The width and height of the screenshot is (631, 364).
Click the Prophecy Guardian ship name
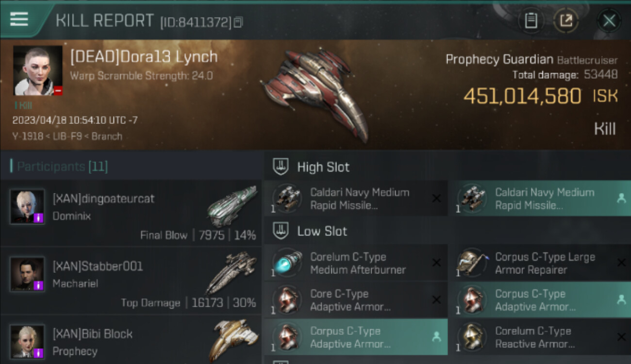point(499,60)
